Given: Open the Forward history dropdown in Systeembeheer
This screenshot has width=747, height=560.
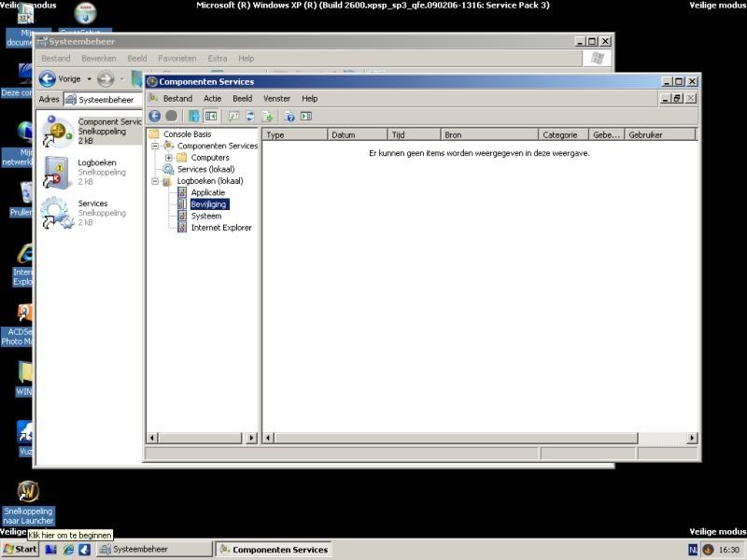Looking at the screenshot, I should [122, 78].
